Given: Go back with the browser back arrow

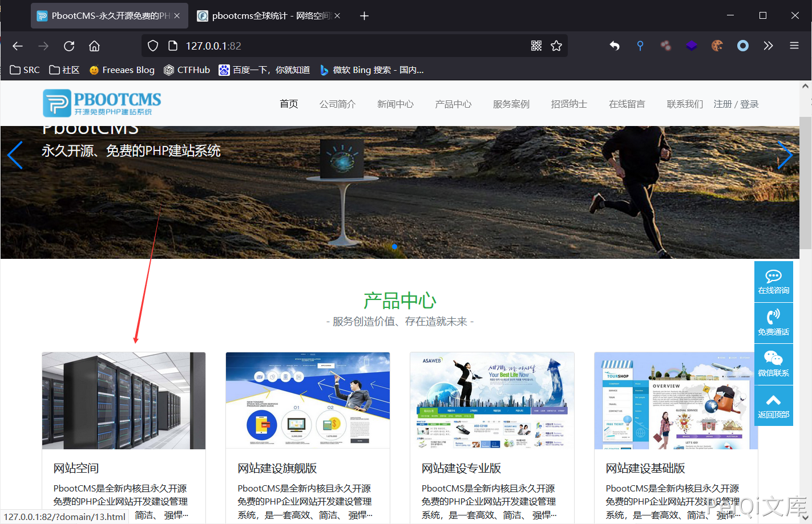Looking at the screenshot, I should [18, 46].
